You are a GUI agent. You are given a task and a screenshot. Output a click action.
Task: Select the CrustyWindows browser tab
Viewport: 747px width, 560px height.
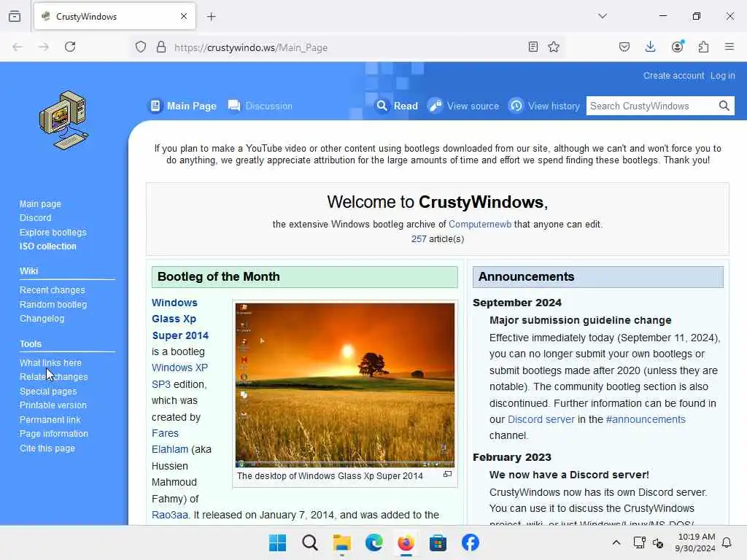115,17
